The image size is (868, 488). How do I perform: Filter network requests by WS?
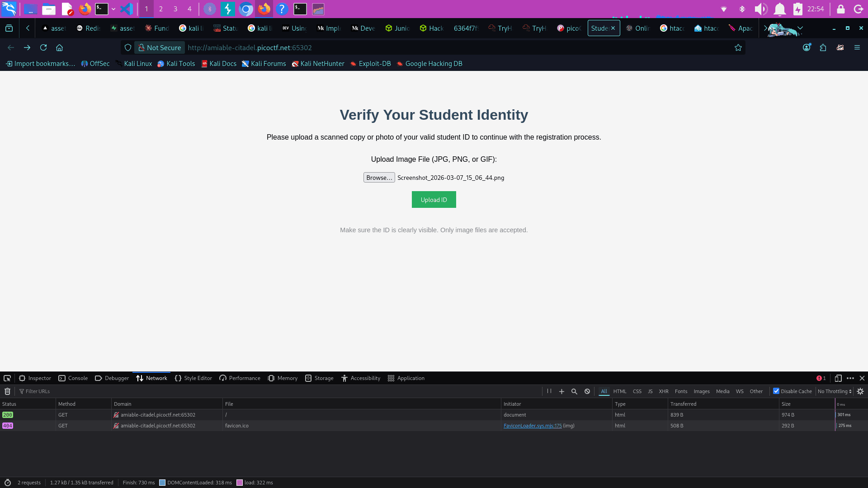(740, 391)
